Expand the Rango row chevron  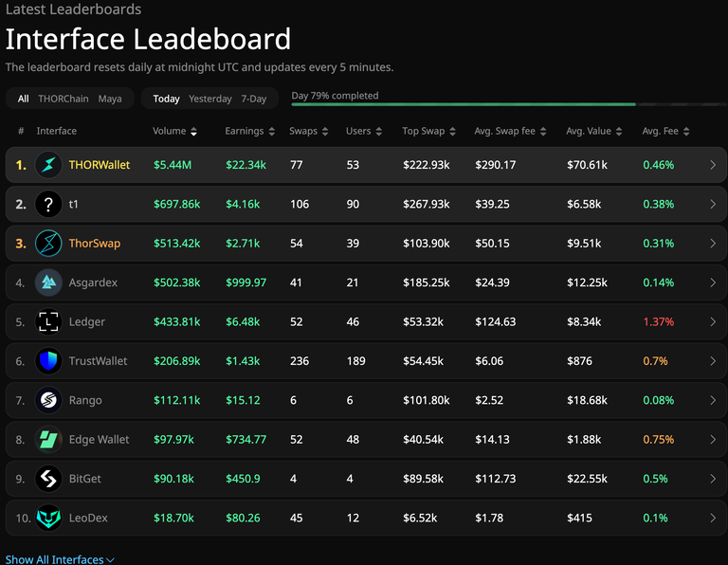(x=713, y=400)
